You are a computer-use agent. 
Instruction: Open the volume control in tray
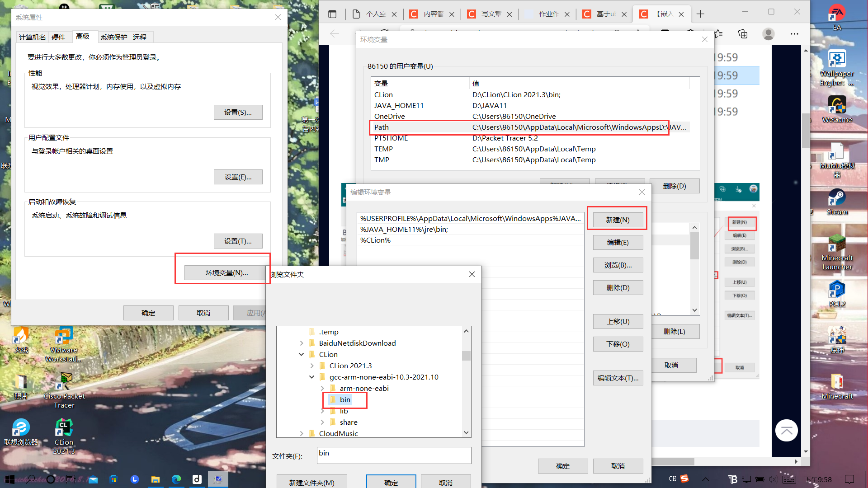pos(773,479)
